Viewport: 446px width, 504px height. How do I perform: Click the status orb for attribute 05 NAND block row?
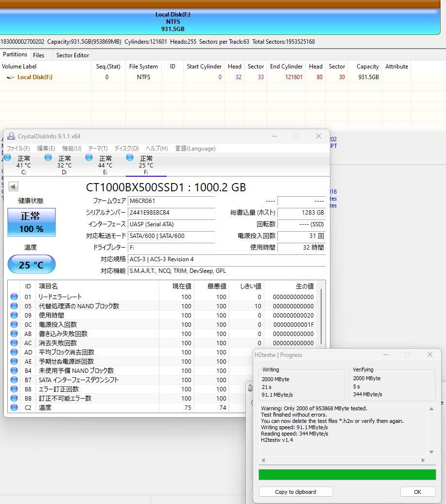click(14, 306)
